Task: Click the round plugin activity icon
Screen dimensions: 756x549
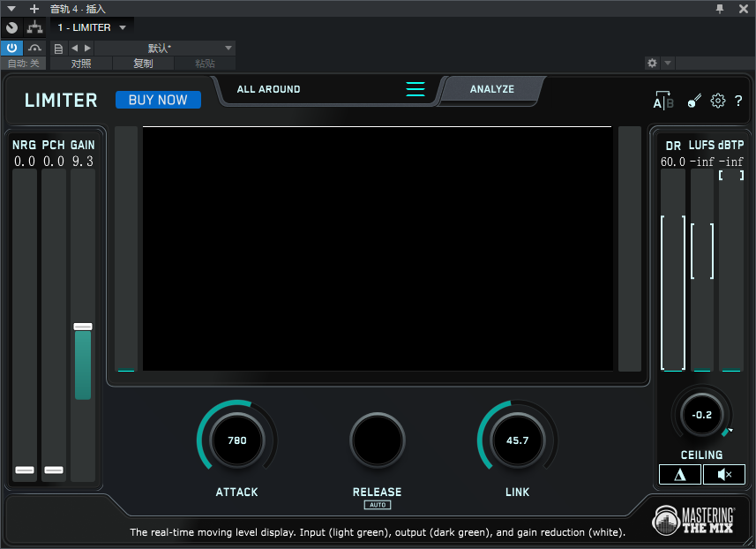Action: pos(11,27)
